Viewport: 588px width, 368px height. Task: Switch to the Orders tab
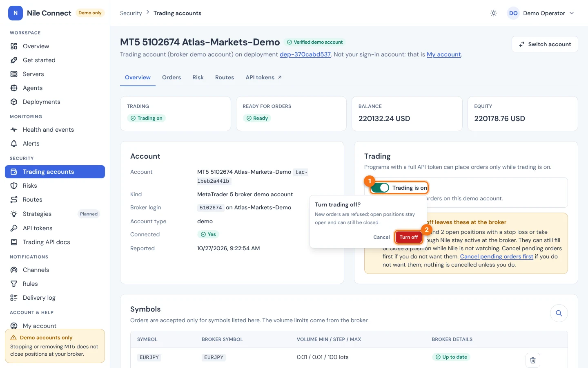pyautogui.click(x=171, y=77)
